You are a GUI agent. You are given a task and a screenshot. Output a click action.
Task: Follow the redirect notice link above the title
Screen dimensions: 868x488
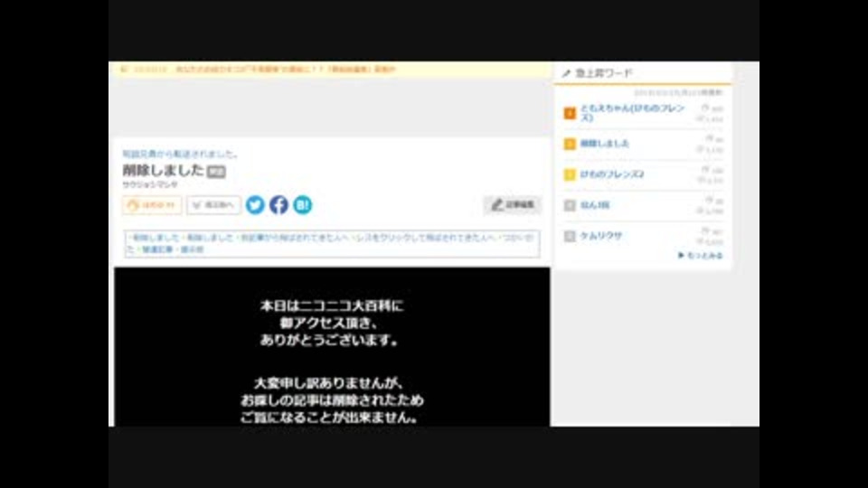[x=181, y=154]
